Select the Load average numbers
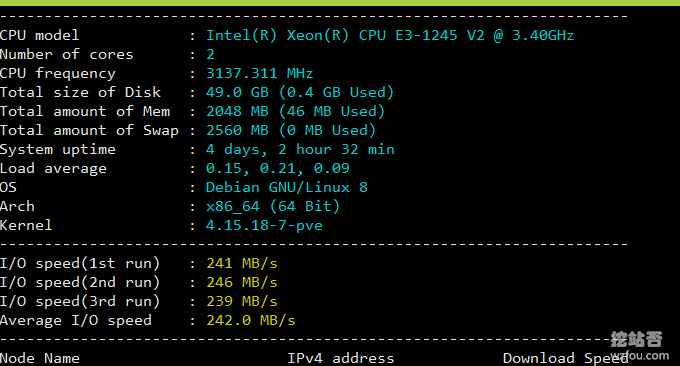The width and height of the screenshot is (680, 366). tap(277, 168)
